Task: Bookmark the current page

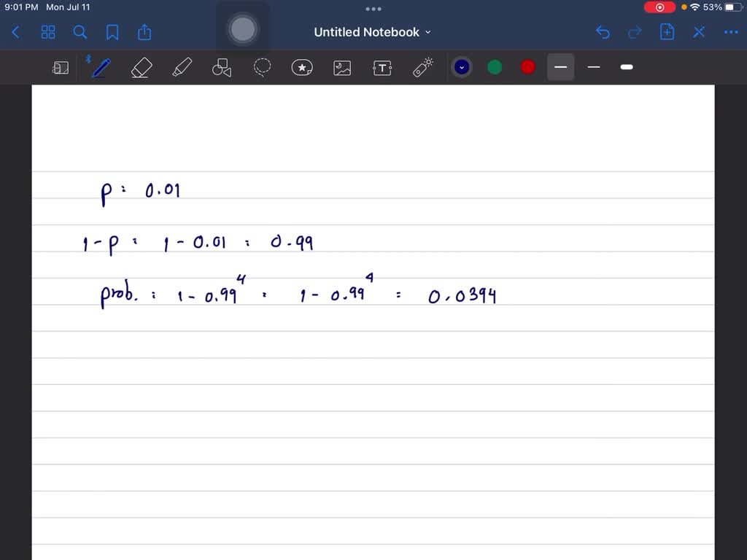Action: click(x=112, y=32)
